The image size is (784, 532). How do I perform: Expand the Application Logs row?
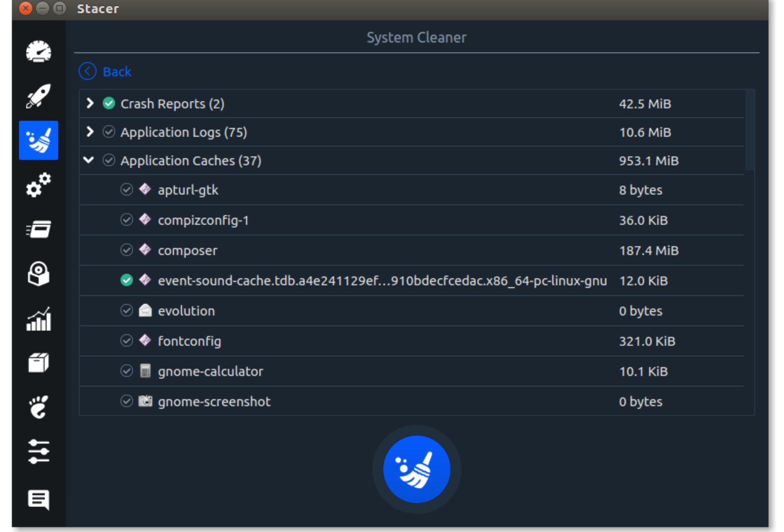coord(90,132)
